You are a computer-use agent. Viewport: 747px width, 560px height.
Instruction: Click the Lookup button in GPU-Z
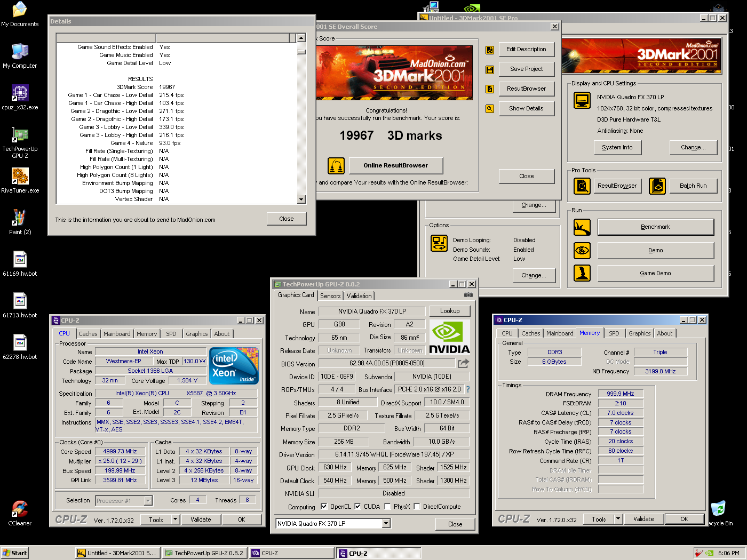click(450, 311)
